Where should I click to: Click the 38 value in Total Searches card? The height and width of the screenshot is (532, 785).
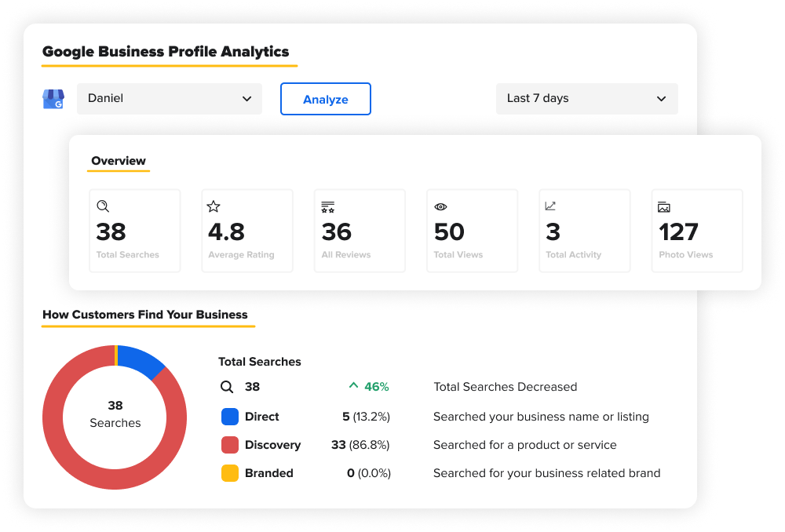coord(111,231)
